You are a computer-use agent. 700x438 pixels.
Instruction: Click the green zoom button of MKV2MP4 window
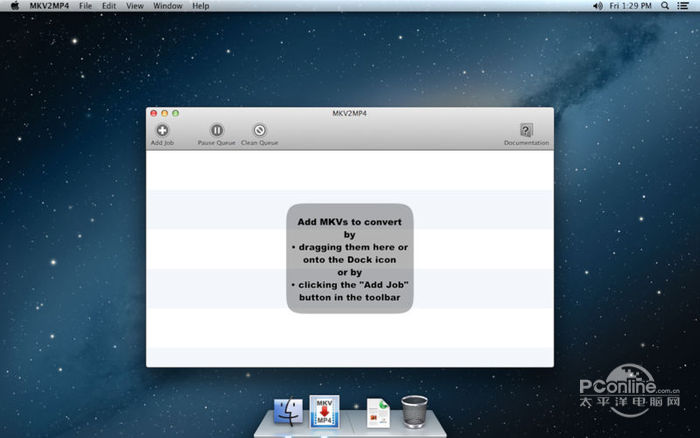click(176, 113)
